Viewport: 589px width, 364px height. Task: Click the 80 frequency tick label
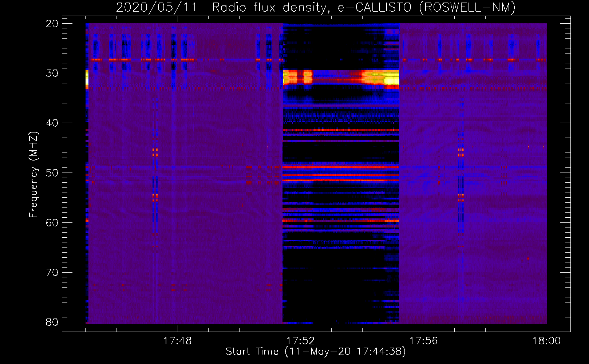coord(52,322)
